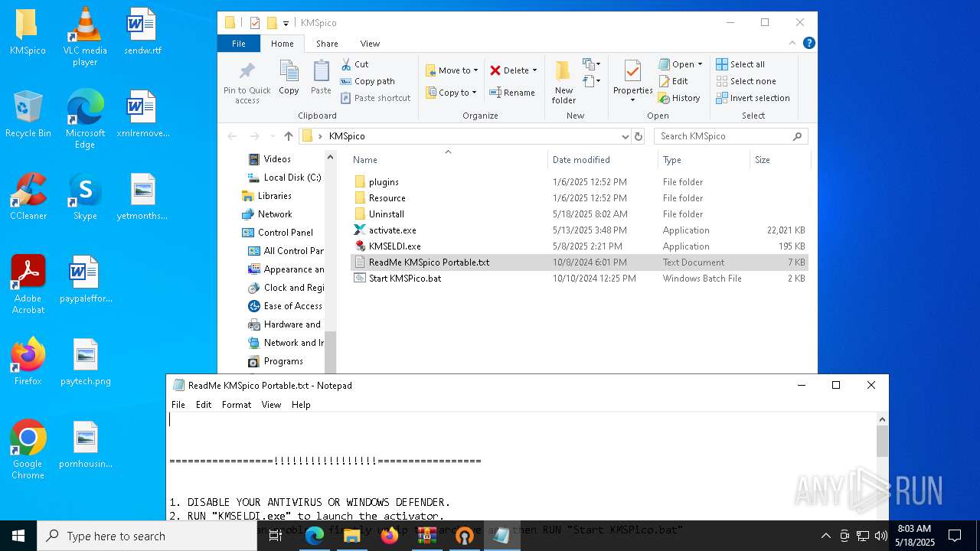
Task: Click the Up one level arrow
Action: [288, 136]
